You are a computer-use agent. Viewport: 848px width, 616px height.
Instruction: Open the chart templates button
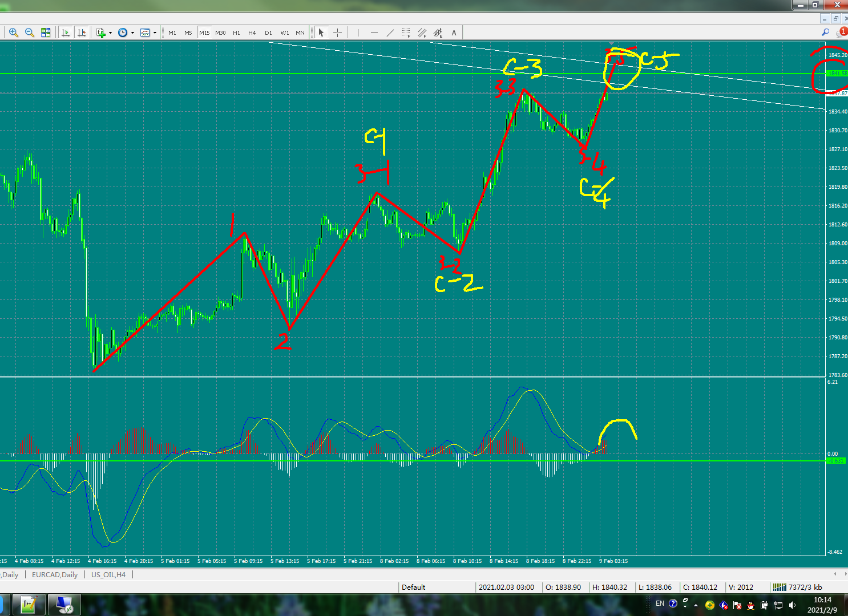pyautogui.click(x=145, y=33)
